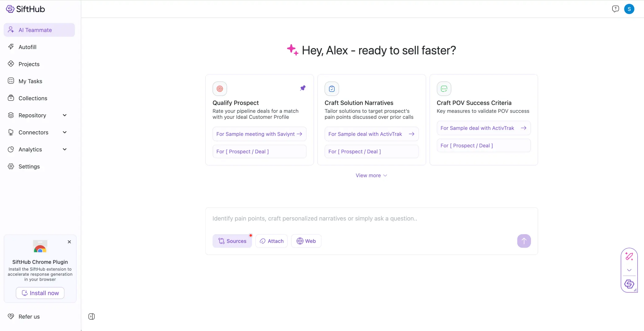
Task: Click the SiftHub logo
Action: point(25,9)
